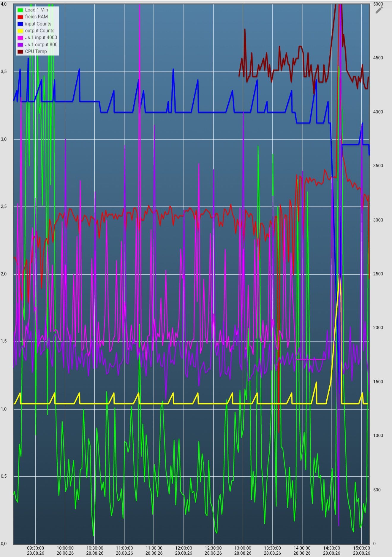Click the 4500 right axis value

[x=378, y=58]
